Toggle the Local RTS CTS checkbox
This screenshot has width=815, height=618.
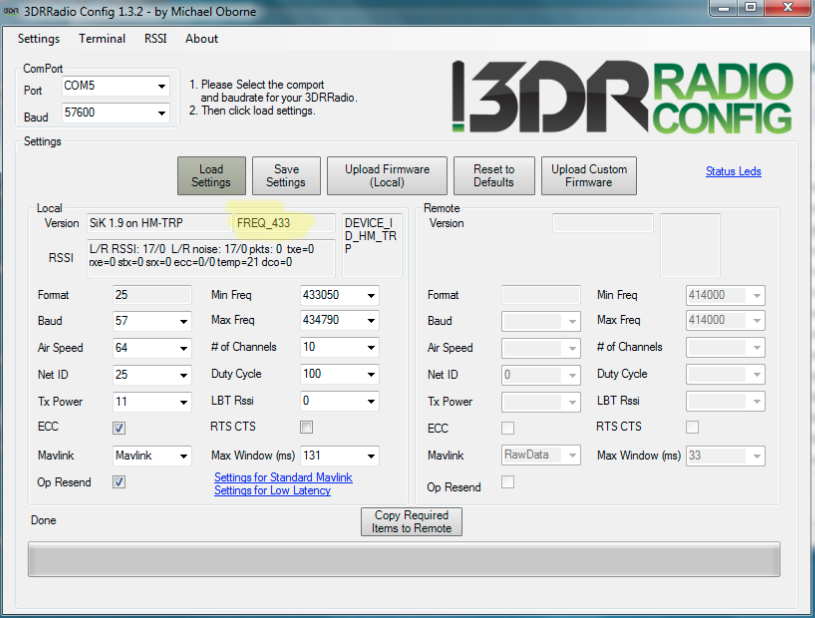(307, 427)
